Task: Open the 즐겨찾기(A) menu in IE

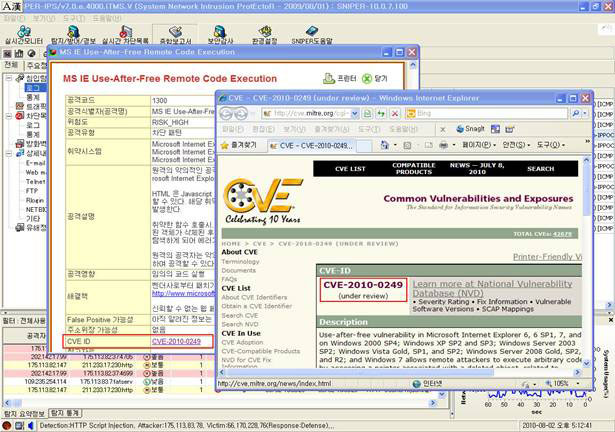Action: point(332,129)
